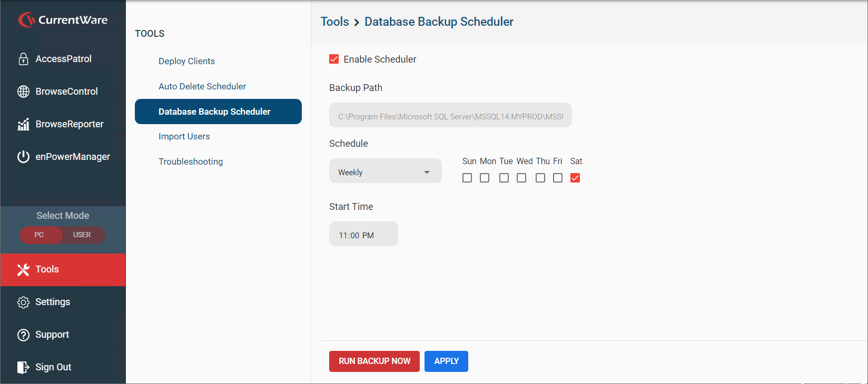This screenshot has width=868, height=384.
Task: Open AccessPatrol module
Action: [x=63, y=59]
